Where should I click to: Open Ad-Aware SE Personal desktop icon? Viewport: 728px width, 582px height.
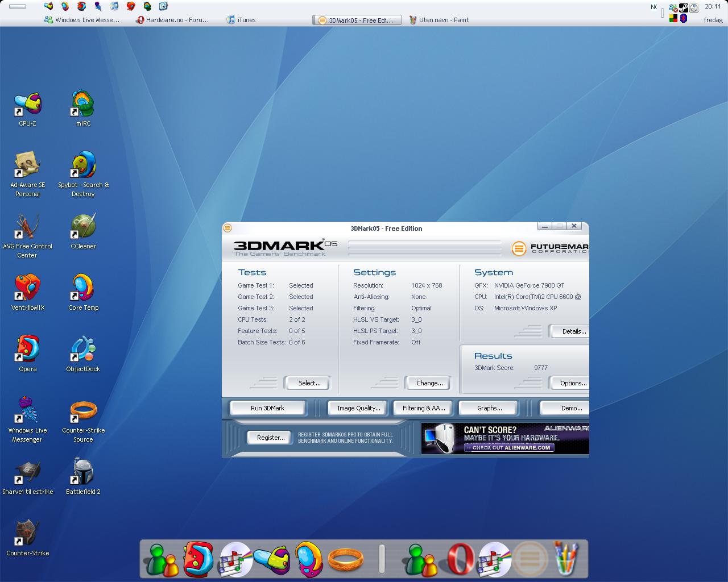pos(27,174)
